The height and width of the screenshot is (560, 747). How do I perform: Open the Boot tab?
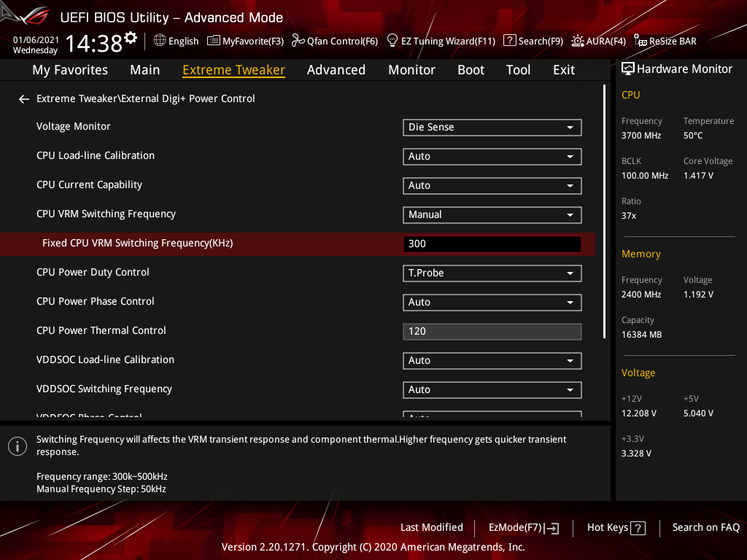[x=471, y=70]
